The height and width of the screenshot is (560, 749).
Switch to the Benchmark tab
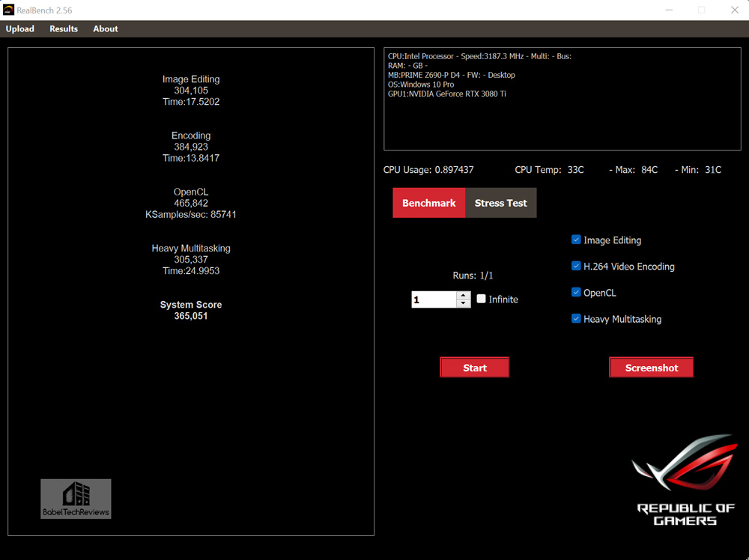[429, 203]
